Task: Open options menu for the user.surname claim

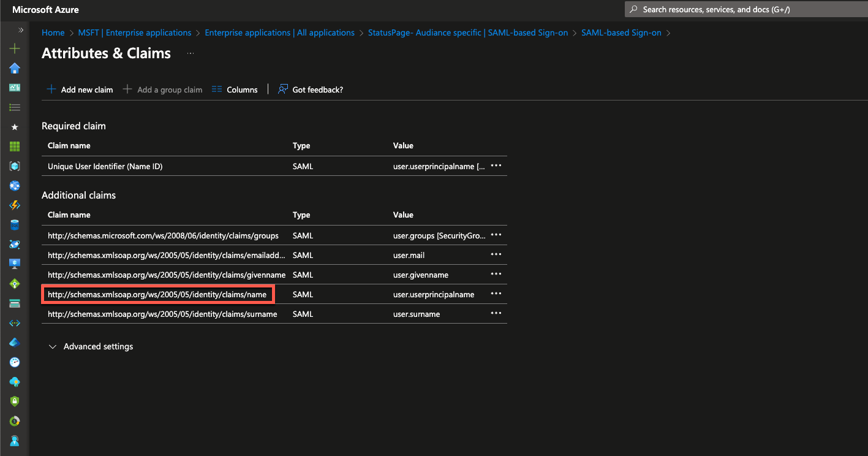Action: coord(496,313)
